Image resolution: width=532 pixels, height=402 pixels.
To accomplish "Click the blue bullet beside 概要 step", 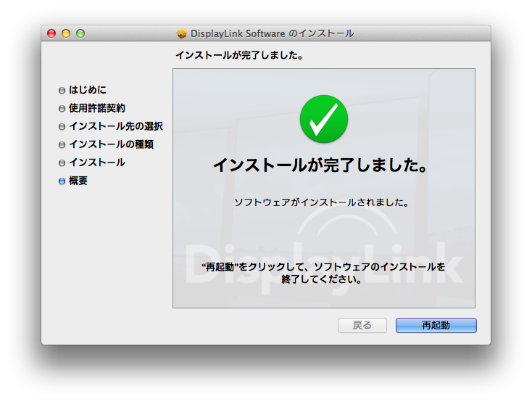I will 62,181.
